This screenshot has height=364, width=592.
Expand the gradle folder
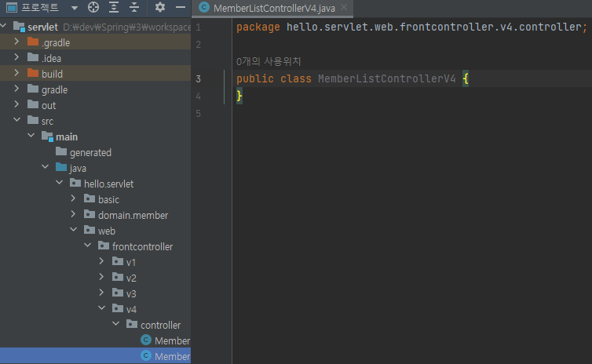[x=16, y=89]
